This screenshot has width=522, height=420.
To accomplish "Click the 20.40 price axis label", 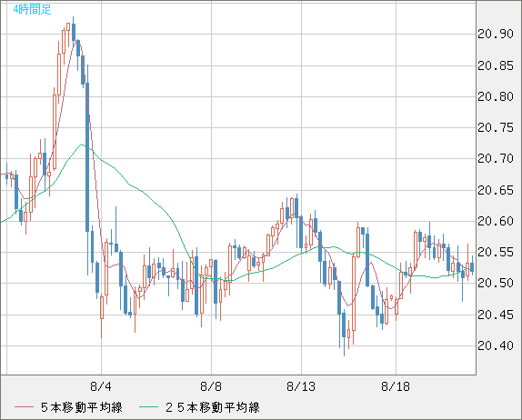I will click(496, 345).
